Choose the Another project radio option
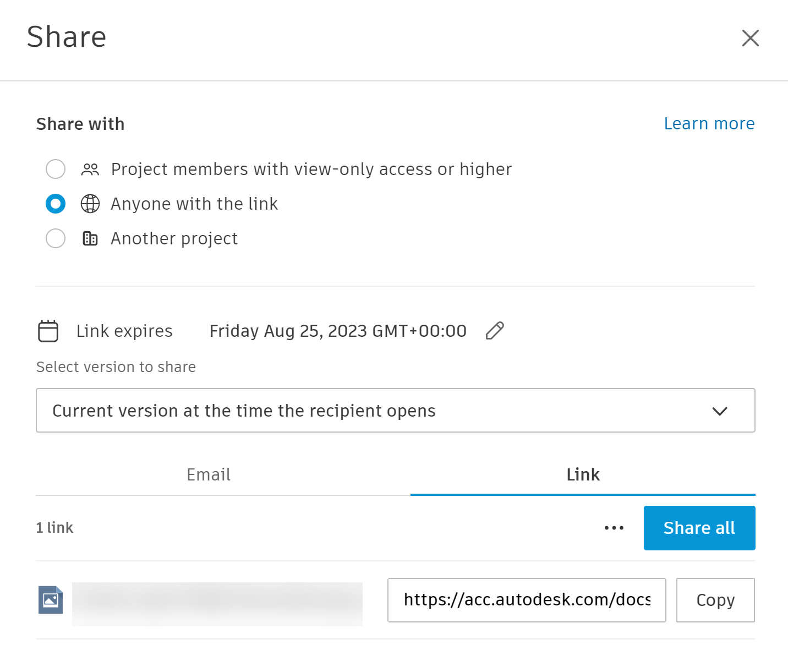788x672 pixels. 56,238
